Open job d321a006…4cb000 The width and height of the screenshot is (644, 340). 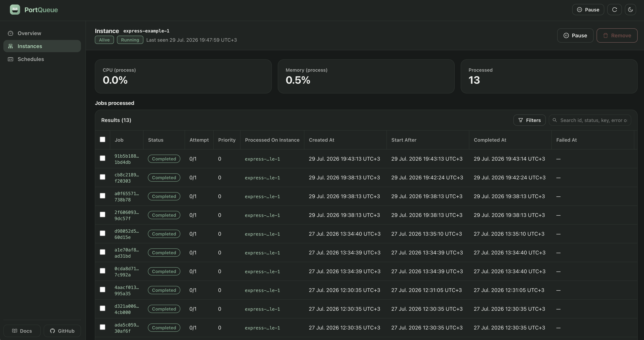pos(127,309)
